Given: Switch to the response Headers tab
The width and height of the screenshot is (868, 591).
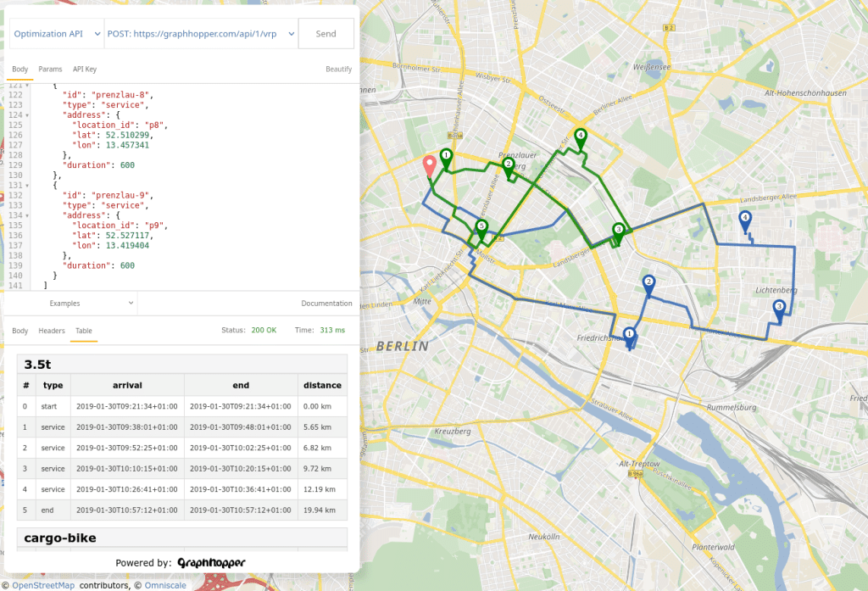Looking at the screenshot, I should pos(52,331).
